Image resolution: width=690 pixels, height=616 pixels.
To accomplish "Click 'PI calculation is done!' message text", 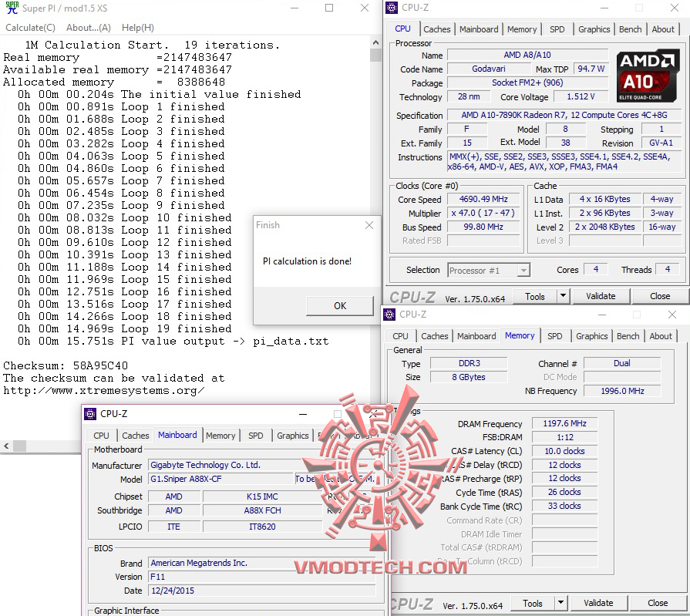I will pyautogui.click(x=307, y=261).
